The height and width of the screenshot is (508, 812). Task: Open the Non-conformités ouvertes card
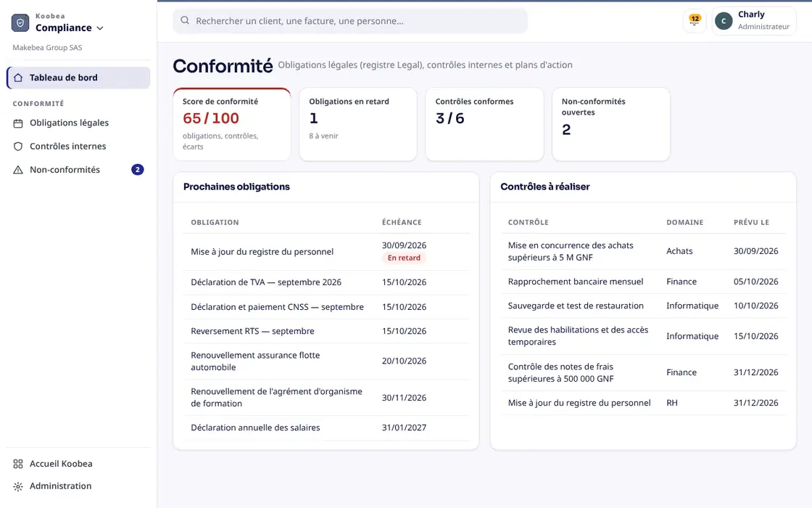click(611, 124)
